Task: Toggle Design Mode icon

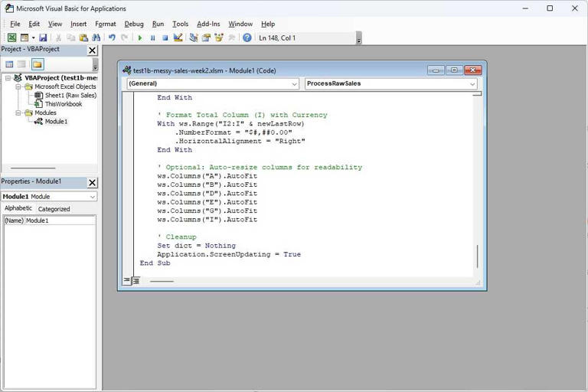Action: tap(178, 38)
